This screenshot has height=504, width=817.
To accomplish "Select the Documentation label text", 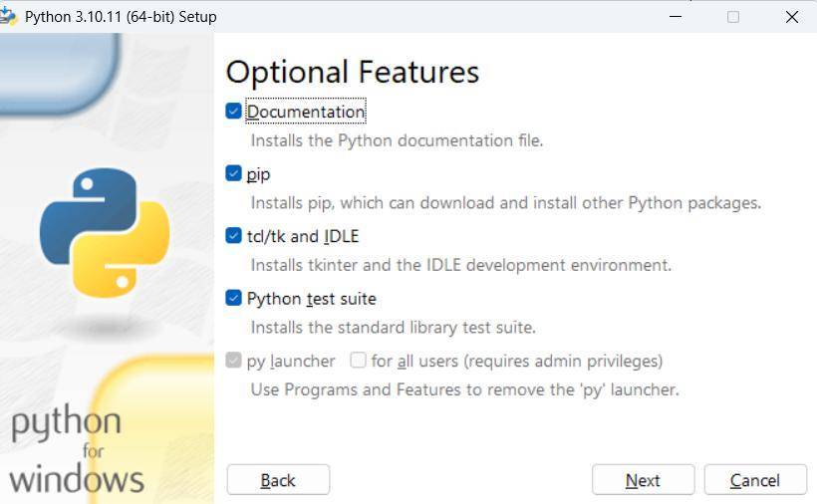I will pyautogui.click(x=306, y=112).
